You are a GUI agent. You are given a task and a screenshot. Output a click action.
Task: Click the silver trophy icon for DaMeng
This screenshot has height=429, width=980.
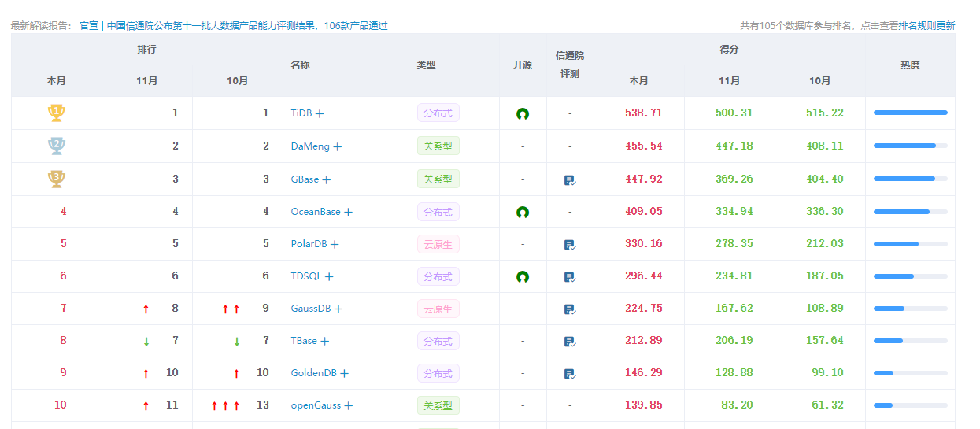[56, 146]
